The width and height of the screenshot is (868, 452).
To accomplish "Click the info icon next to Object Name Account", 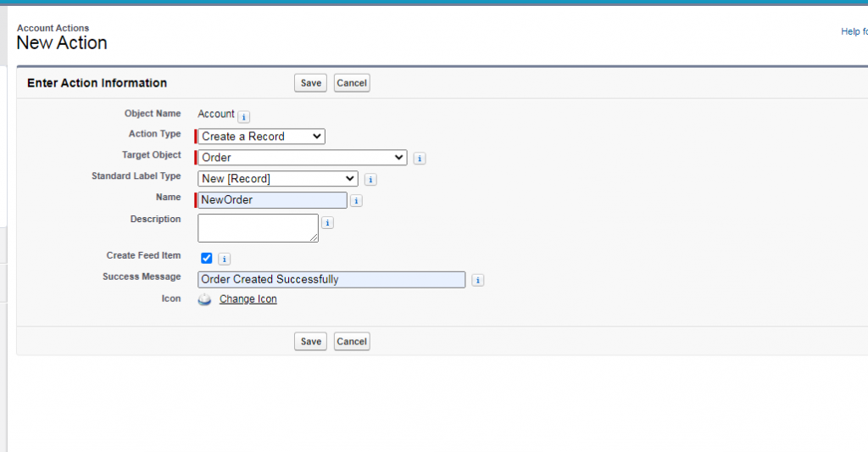I will (x=243, y=117).
